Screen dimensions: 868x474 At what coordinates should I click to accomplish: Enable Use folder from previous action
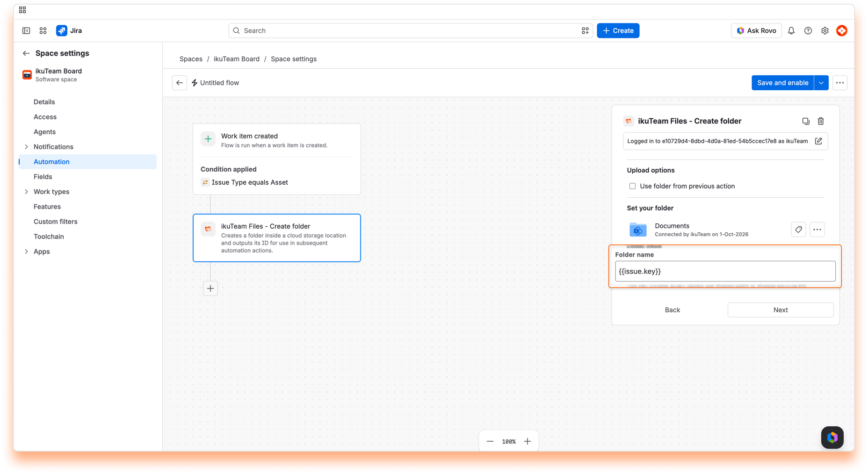coord(632,186)
